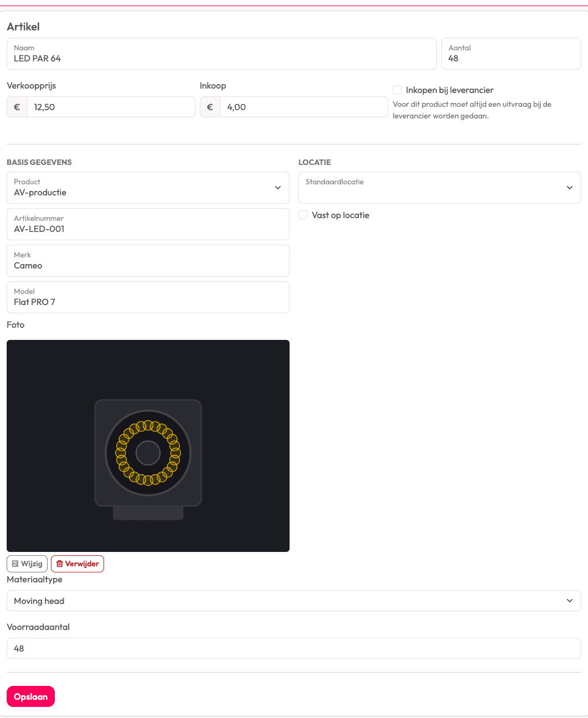The width and height of the screenshot is (588, 718).
Task: Open the Product dropdown showing AV-productie
Action: [x=148, y=188]
